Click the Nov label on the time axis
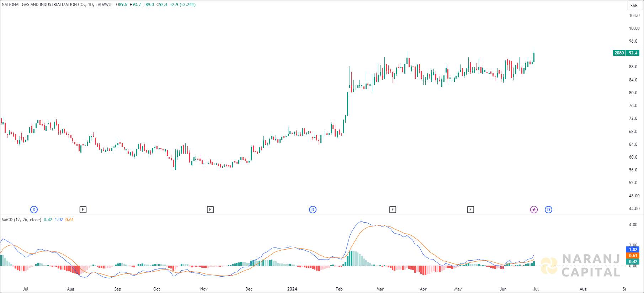644x293 pixels. click(204, 289)
